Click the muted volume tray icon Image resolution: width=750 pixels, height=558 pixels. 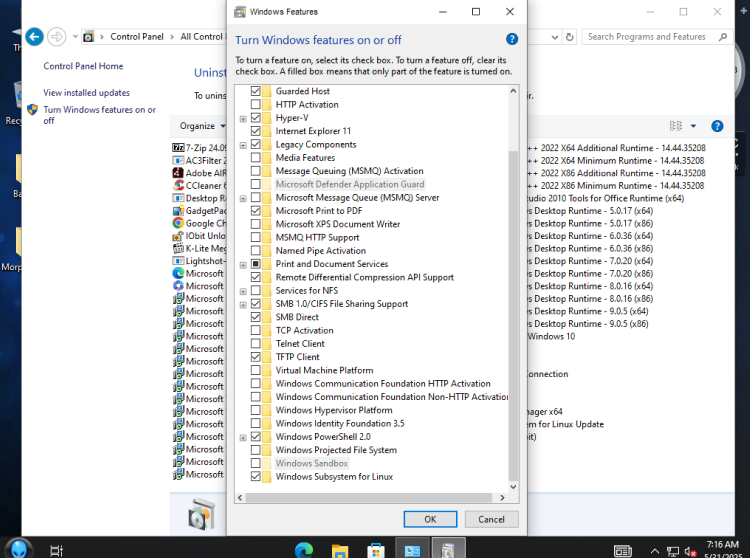pyautogui.click(x=690, y=552)
